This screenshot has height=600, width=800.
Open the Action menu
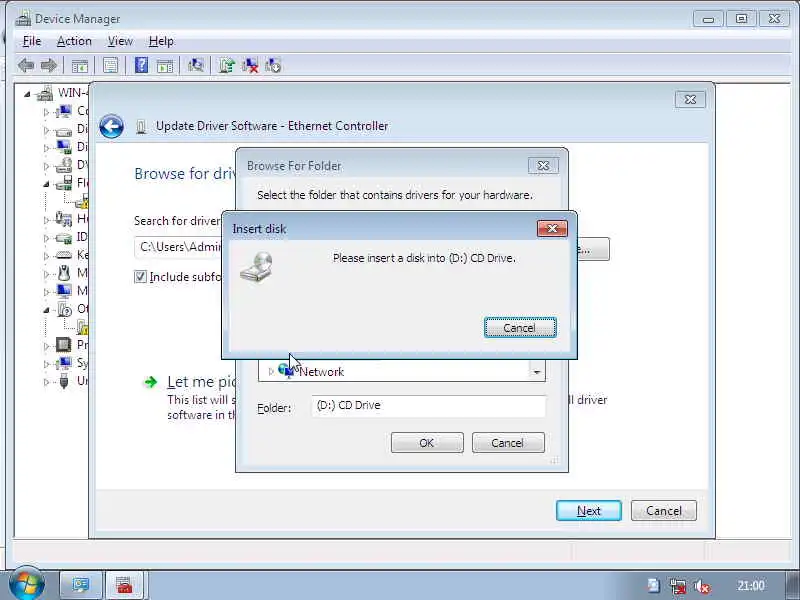[74, 41]
